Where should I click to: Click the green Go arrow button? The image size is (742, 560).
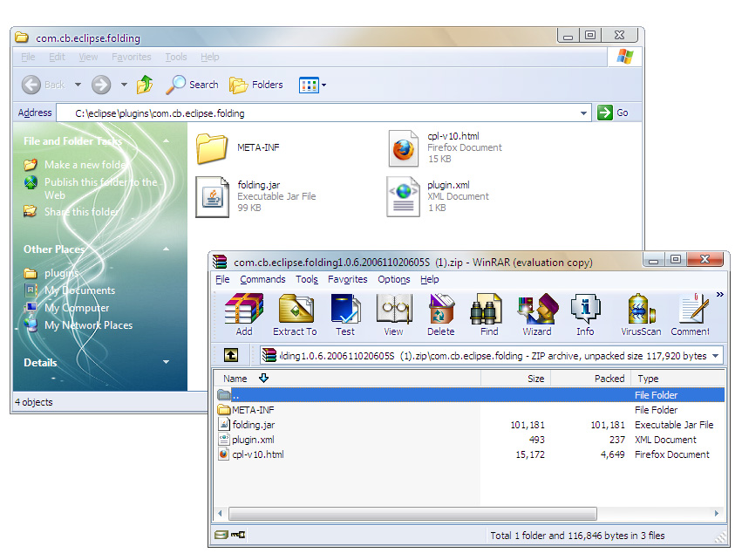coord(605,113)
